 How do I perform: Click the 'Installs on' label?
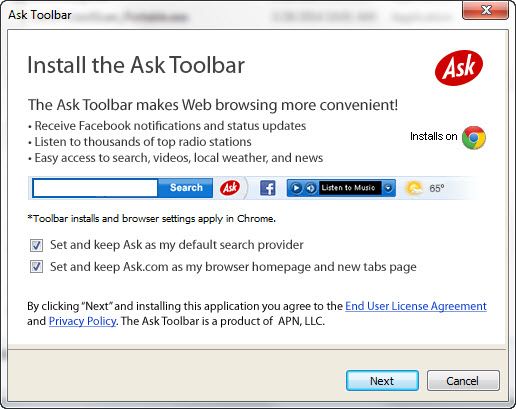pyautogui.click(x=434, y=136)
